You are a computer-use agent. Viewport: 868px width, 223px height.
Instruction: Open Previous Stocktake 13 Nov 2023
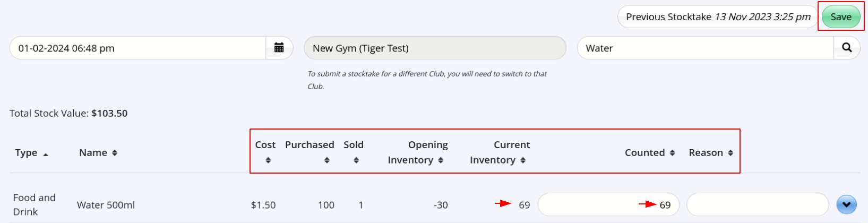pyautogui.click(x=718, y=17)
